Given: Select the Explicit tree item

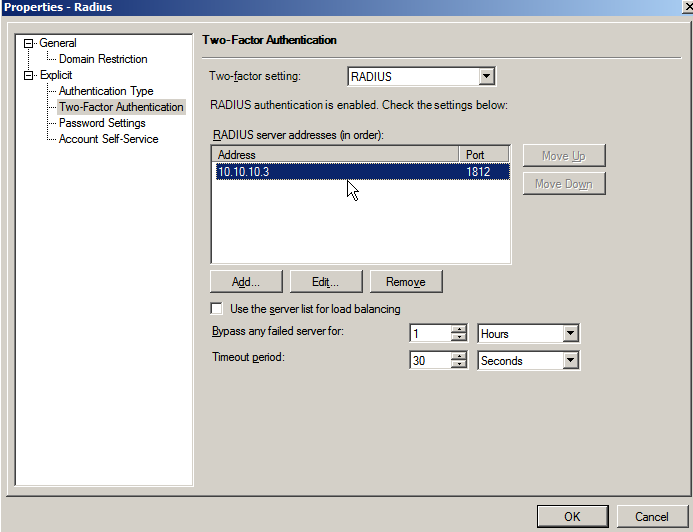Looking at the screenshot, I should pos(56,75).
